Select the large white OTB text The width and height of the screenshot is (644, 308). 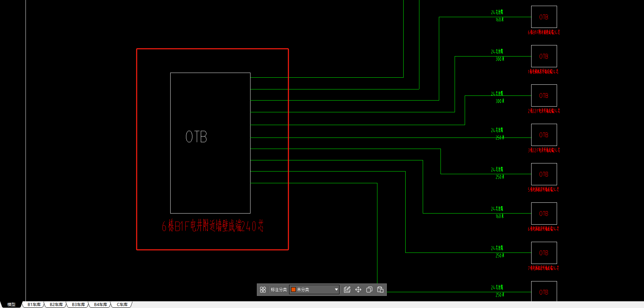(x=196, y=137)
